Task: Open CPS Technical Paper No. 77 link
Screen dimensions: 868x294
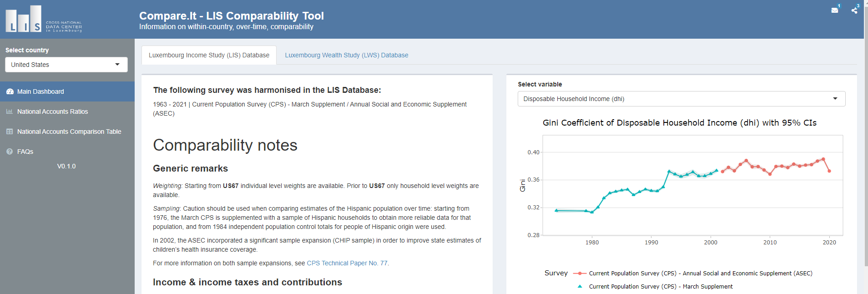Action: (x=347, y=263)
